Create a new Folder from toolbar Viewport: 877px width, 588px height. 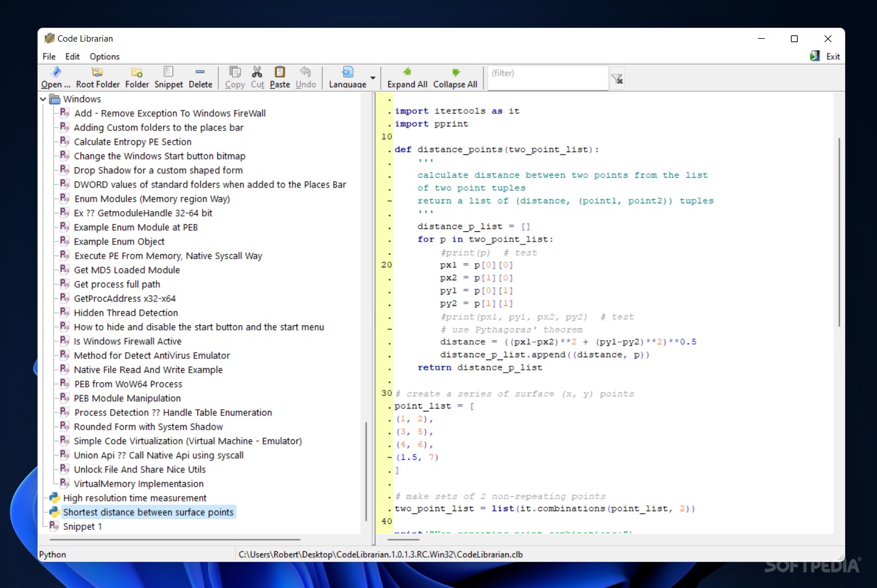(x=137, y=78)
